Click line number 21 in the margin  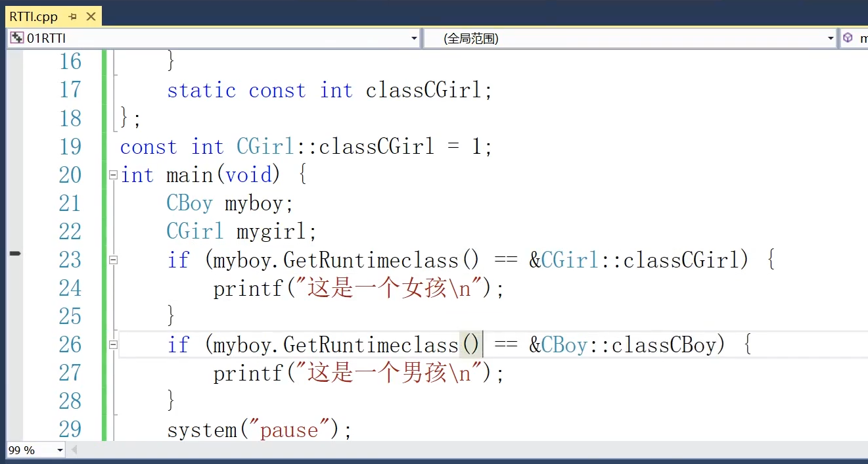click(x=70, y=203)
